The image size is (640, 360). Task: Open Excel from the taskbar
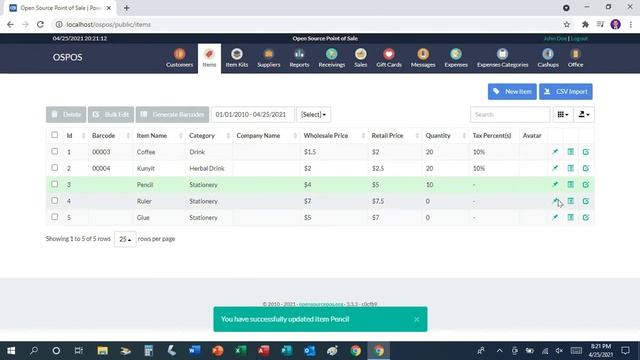(241, 351)
